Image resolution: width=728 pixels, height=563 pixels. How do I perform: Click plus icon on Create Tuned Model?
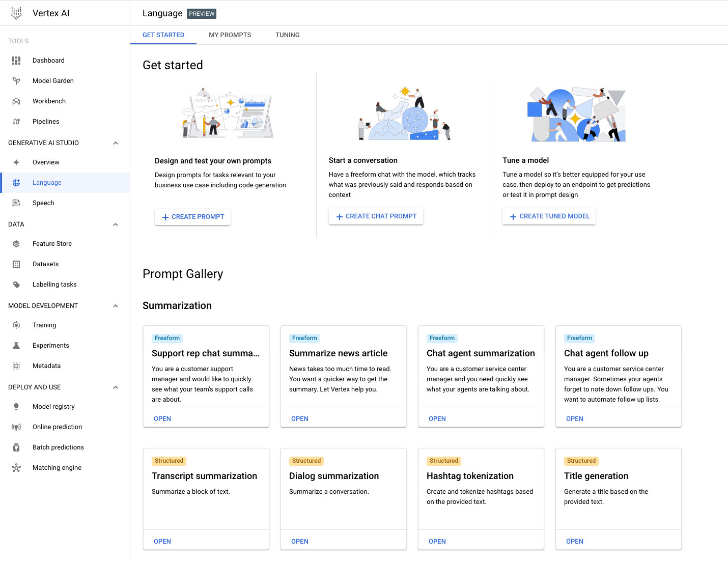(513, 217)
